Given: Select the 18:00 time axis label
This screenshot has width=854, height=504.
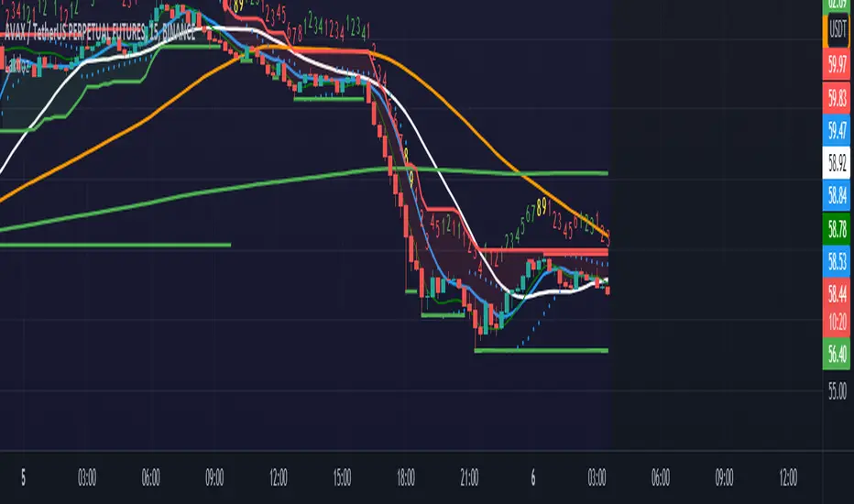Looking at the screenshot, I should (x=406, y=477).
